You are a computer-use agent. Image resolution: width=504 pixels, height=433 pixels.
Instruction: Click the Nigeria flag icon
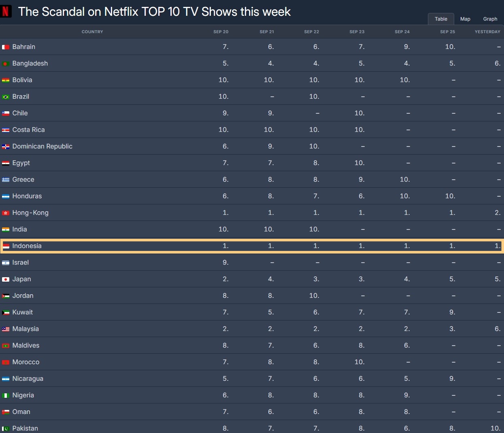tap(6, 396)
